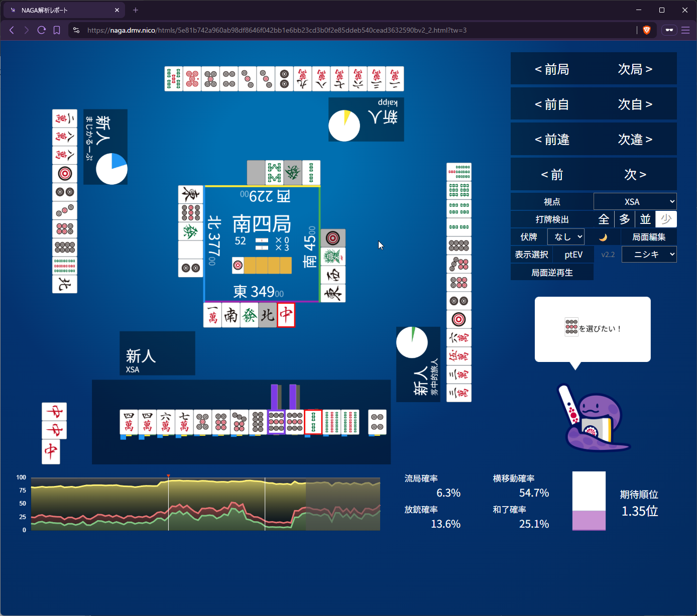This screenshot has width=697, height=616.
Task: Click the URL address field
Action: click(x=352, y=30)
